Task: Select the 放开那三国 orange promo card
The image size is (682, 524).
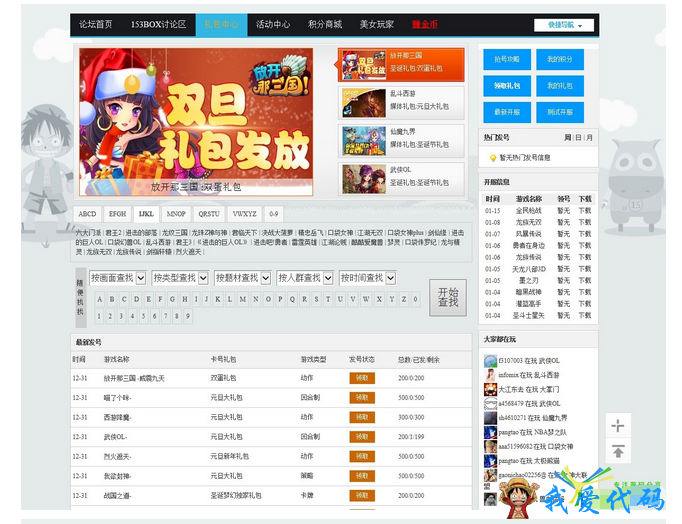Action: point(401,65)
